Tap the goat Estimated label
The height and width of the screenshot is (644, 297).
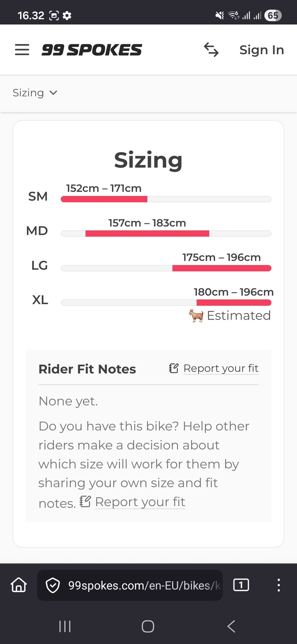(x=230, y=316)
